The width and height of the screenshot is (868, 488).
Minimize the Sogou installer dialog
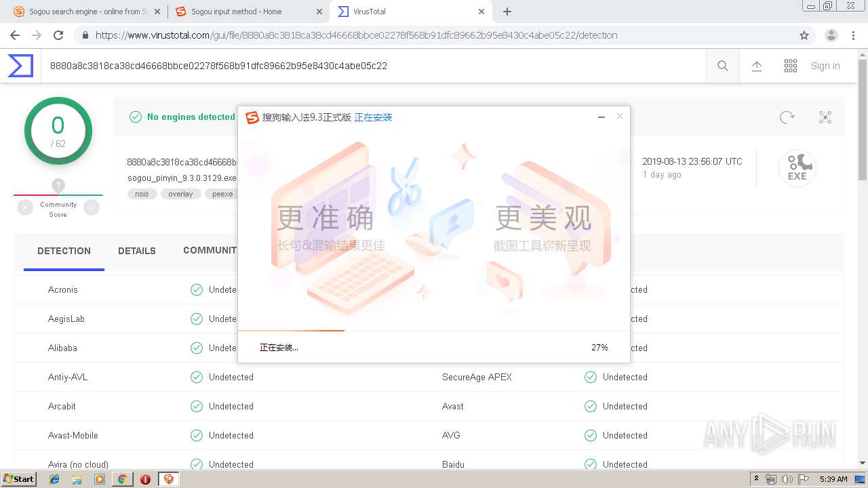click(x=601, y=117)
